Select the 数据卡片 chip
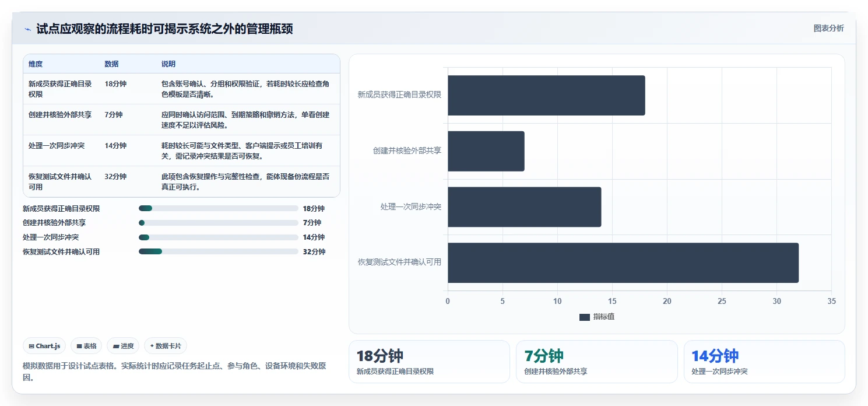 pos(166,346)
